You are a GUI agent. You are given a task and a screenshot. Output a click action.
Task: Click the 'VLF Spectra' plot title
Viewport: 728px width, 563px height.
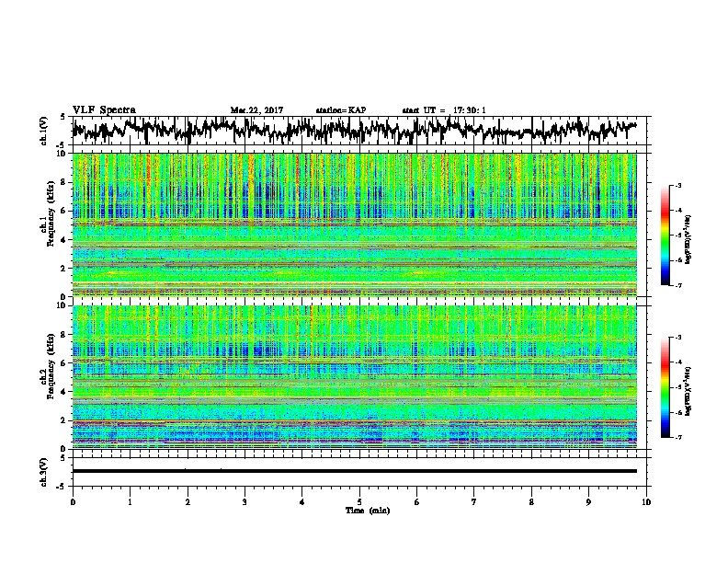click(x=104, y=110)
